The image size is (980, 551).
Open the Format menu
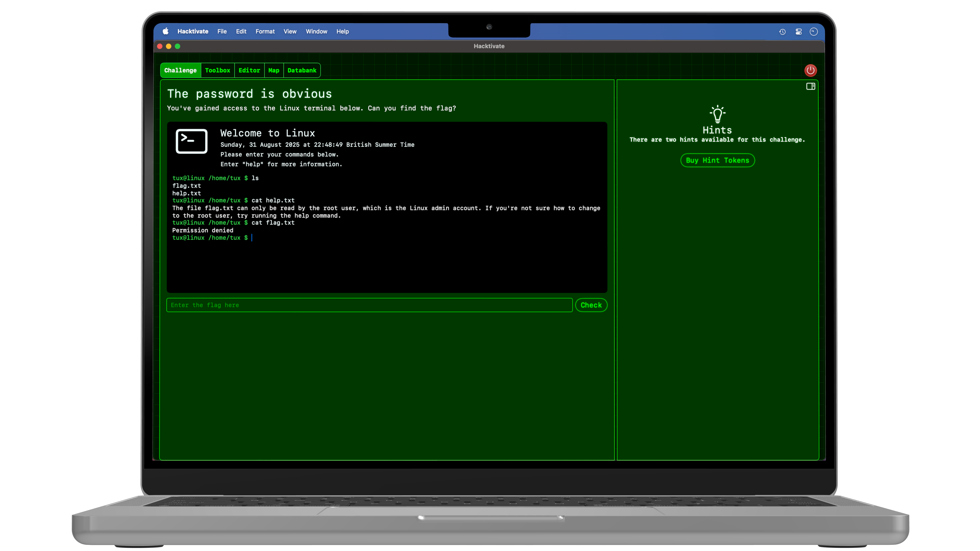[265, 32]
